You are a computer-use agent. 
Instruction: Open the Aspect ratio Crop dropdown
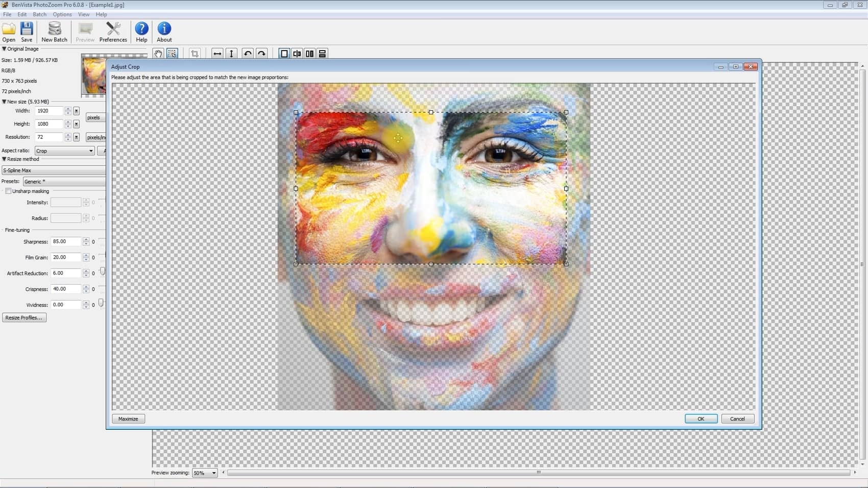click(64, 151)
